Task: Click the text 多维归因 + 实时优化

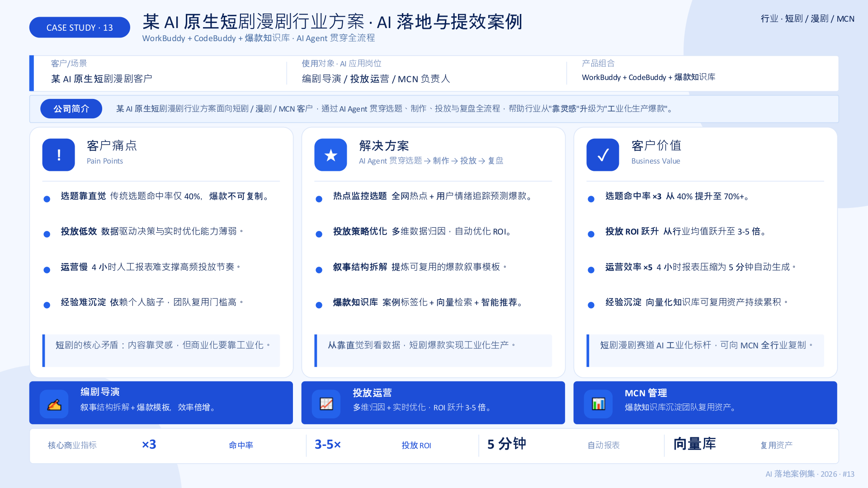Action: point(422,408)
